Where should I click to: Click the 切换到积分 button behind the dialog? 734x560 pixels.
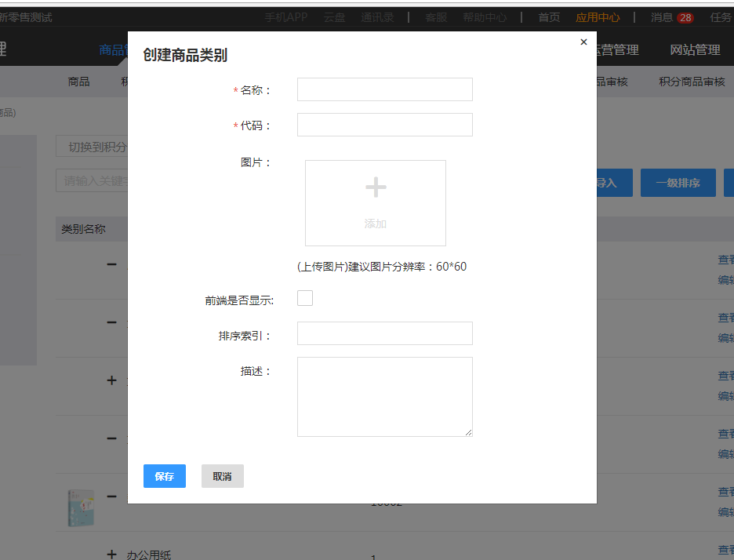pyautogui.click(x=92, y=147)
